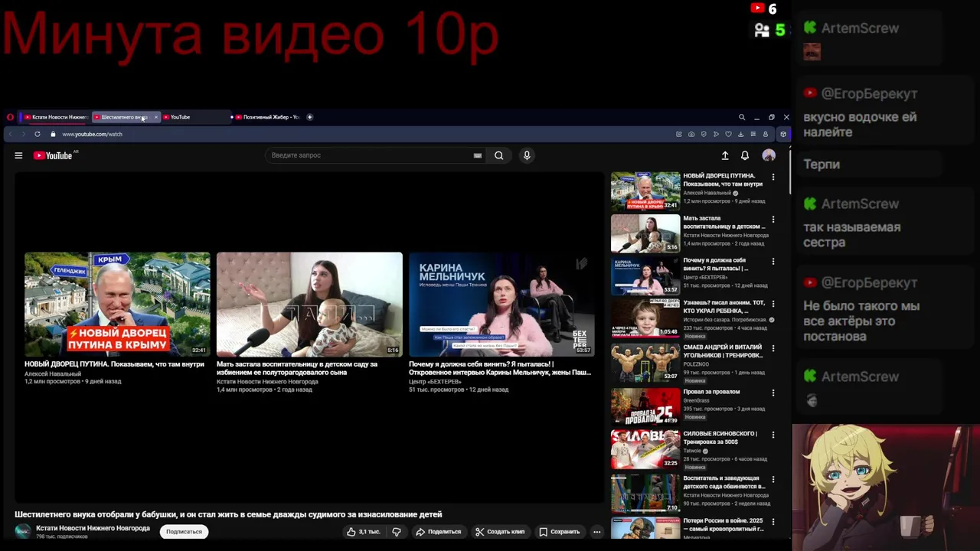
Task: Click chat username @ЕгорБерекут above Терпи
Action: point(869,93)
